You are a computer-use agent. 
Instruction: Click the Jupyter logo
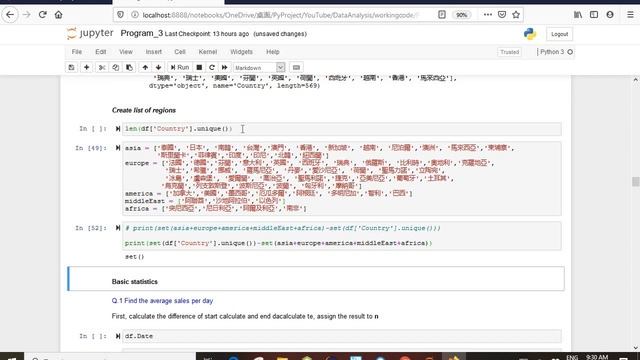click(x=90, y=33)
